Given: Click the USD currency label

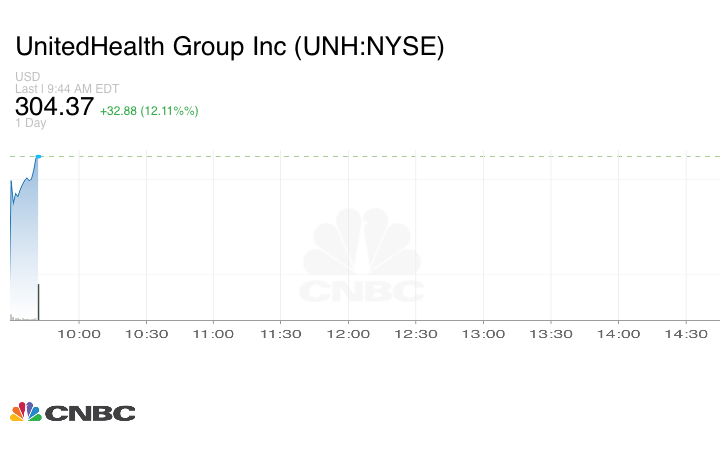Looking at the screenshot, I should 27,77.
